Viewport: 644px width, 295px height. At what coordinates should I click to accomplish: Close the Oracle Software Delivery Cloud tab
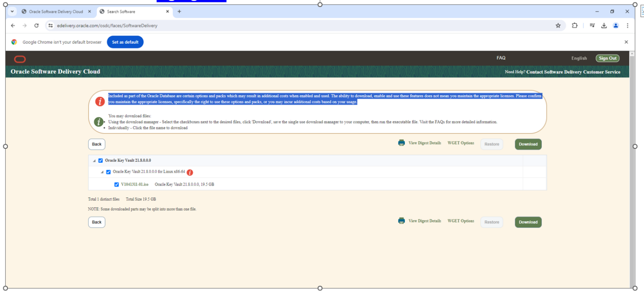[89, 12]
